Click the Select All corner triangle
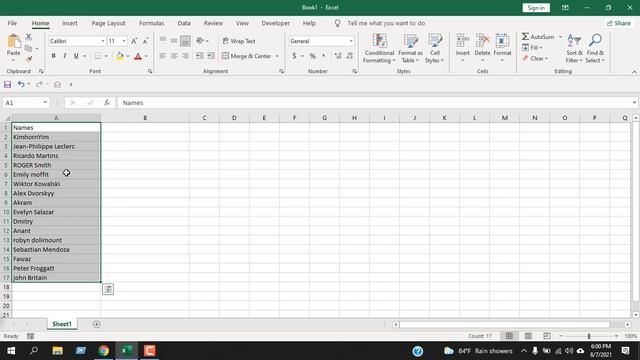The width and height of the screenshot is (640, 360). [6, 118]
